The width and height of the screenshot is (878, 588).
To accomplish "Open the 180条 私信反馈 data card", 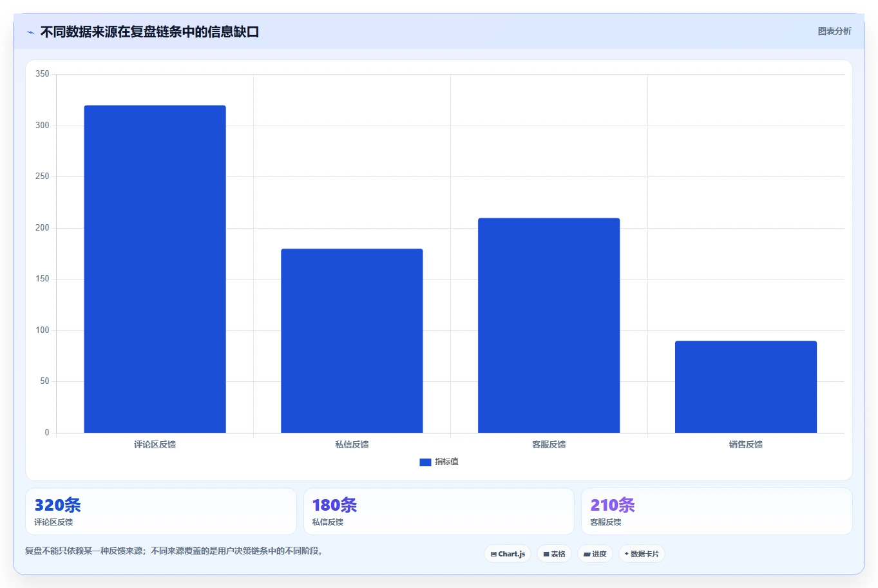I will 439,511.
